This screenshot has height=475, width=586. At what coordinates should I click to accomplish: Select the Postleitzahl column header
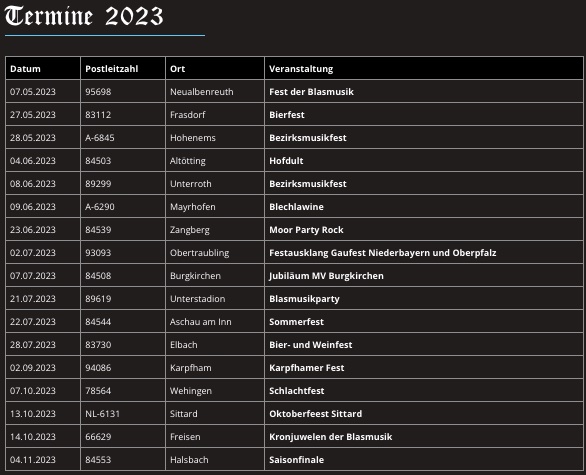112,69
